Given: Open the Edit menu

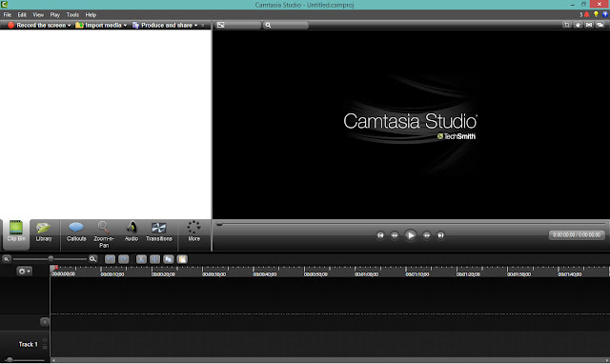Looking at the screenshot, I should click(x=22, y=15).
